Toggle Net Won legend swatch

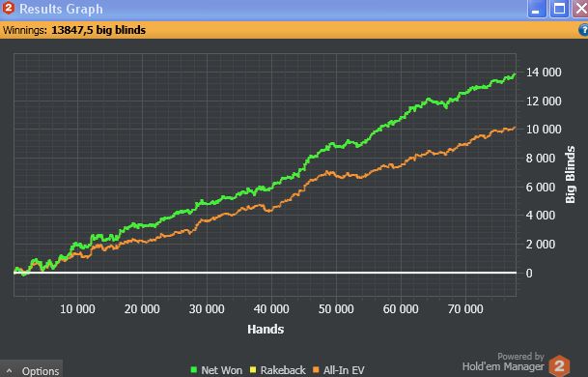pyautogui.click(x=194, y=370)
